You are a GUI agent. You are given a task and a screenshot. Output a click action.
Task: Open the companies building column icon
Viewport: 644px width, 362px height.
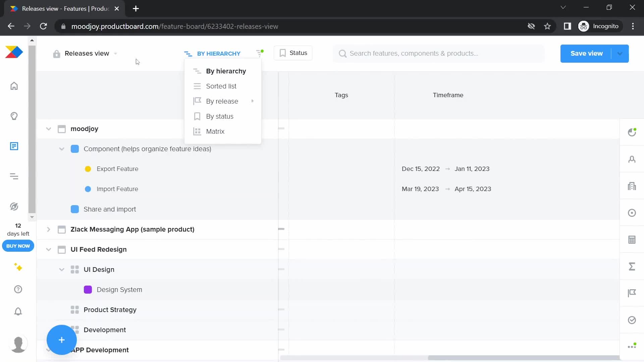[x=632, y=186]
